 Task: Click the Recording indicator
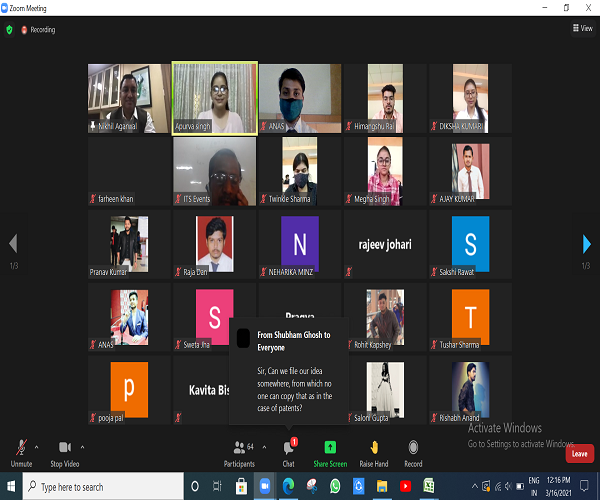click(38, 30)
